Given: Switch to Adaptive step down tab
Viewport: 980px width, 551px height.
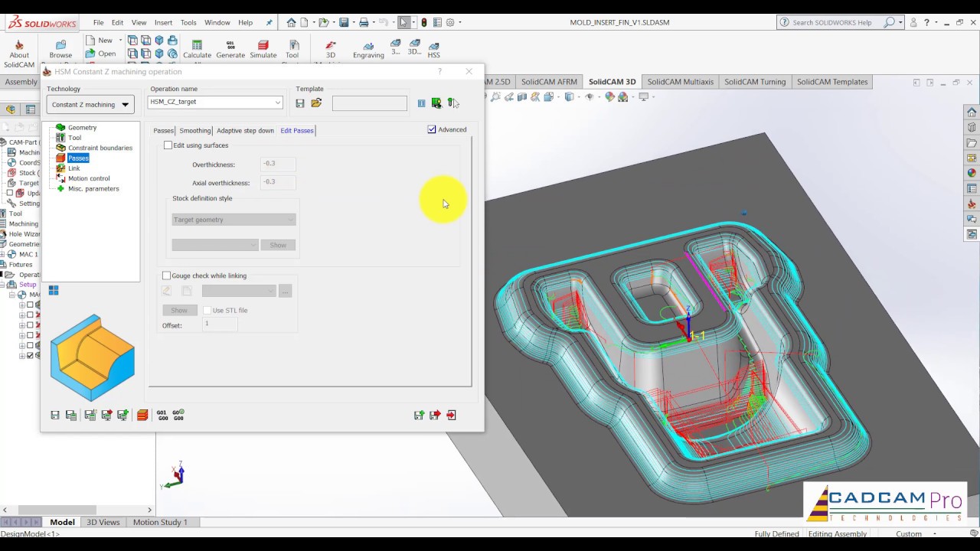Looking at the screenshot, I should [245, 130].
